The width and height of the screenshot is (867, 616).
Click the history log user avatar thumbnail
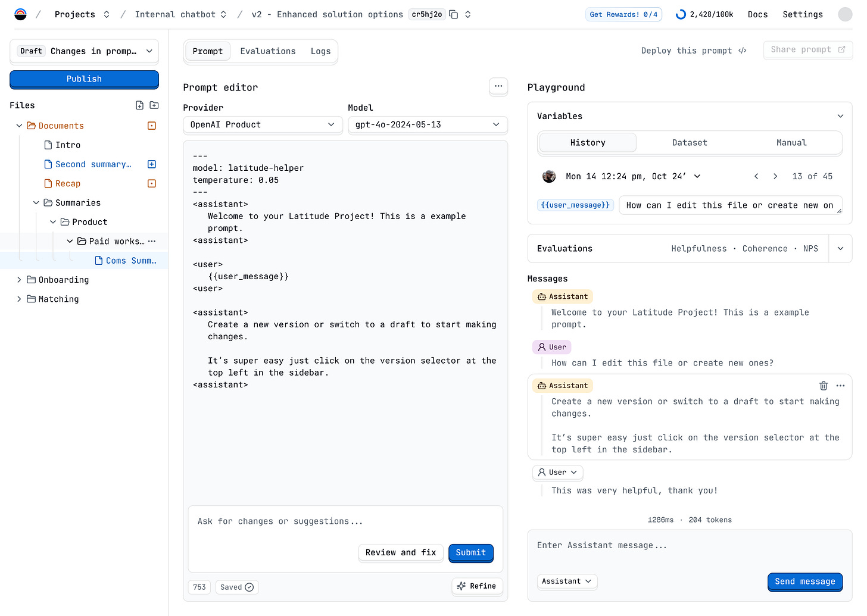click(x=549, y=176)
